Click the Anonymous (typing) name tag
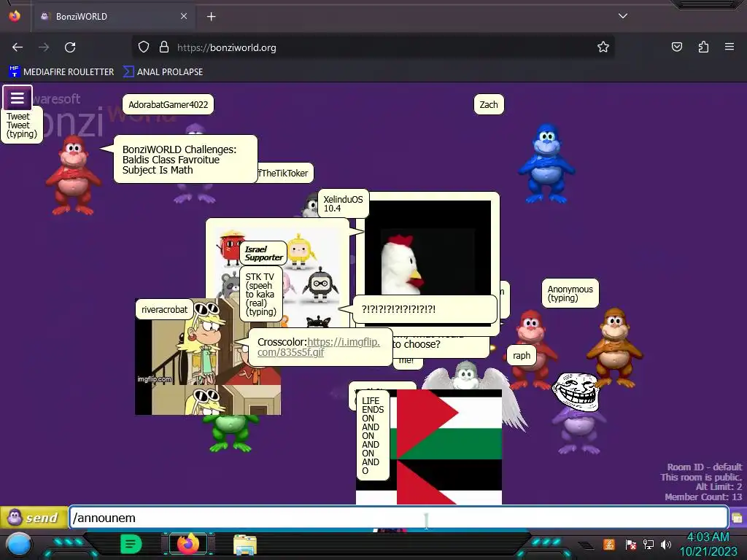Screen dimensions: 747x560 [x=570, y=293]
